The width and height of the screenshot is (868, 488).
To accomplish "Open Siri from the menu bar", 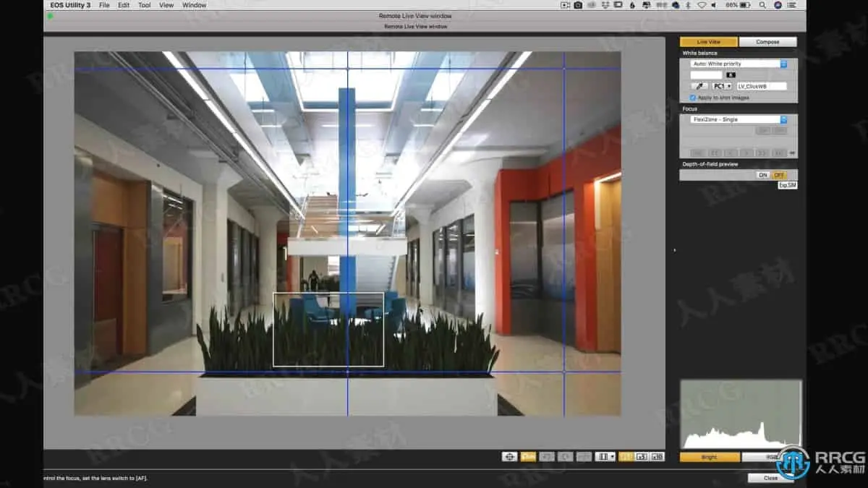I will [778, 5].
